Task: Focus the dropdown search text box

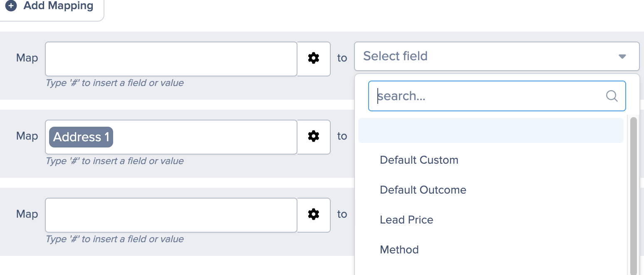Action: coord(487,96)
